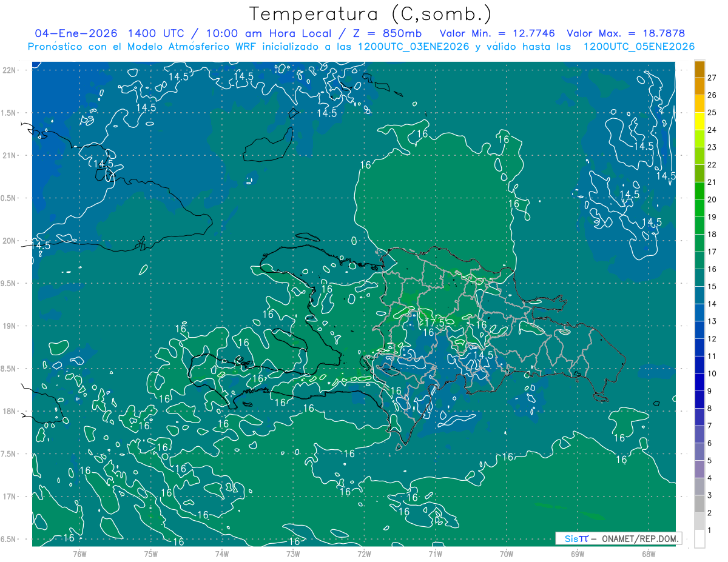Click legend label 22
Screen dimensions: 728x562
tap(712, 164)
